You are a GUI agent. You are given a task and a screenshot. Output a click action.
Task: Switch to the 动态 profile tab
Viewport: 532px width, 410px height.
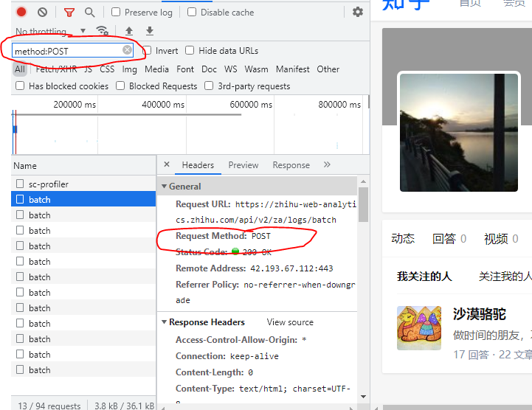(x=403, y=239)
